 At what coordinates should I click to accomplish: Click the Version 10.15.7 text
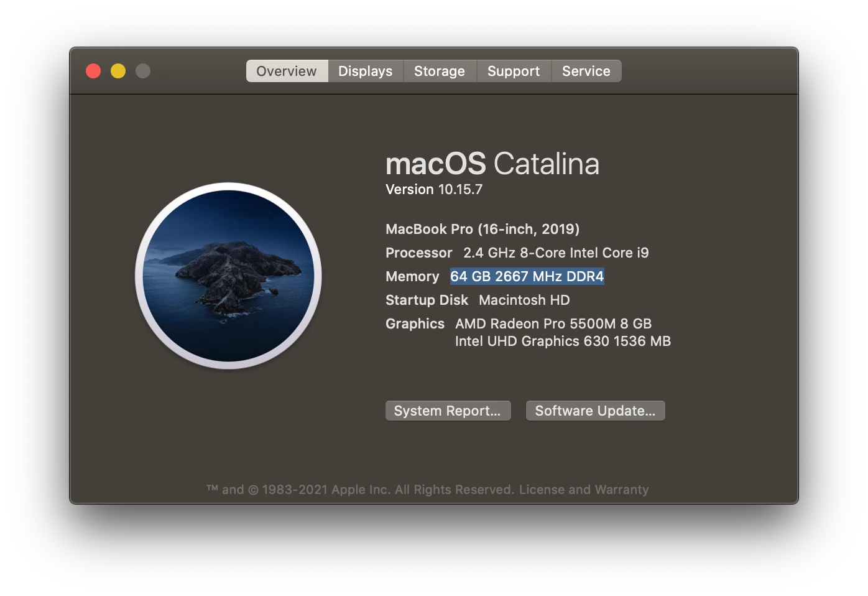coord(434,189)
